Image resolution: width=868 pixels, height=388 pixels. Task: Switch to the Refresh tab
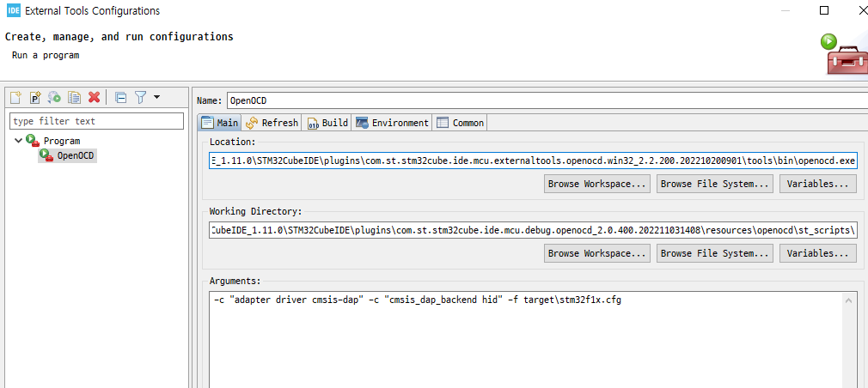point(272,123)
